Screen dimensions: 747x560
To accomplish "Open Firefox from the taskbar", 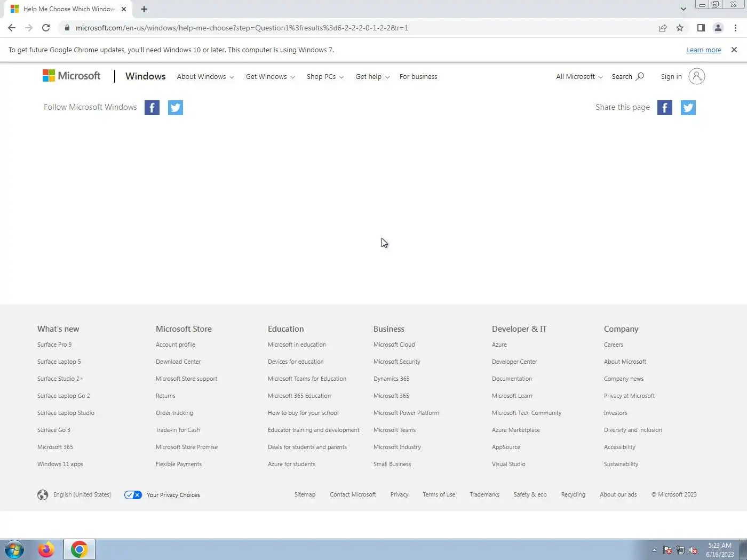I will pos(46,549).
